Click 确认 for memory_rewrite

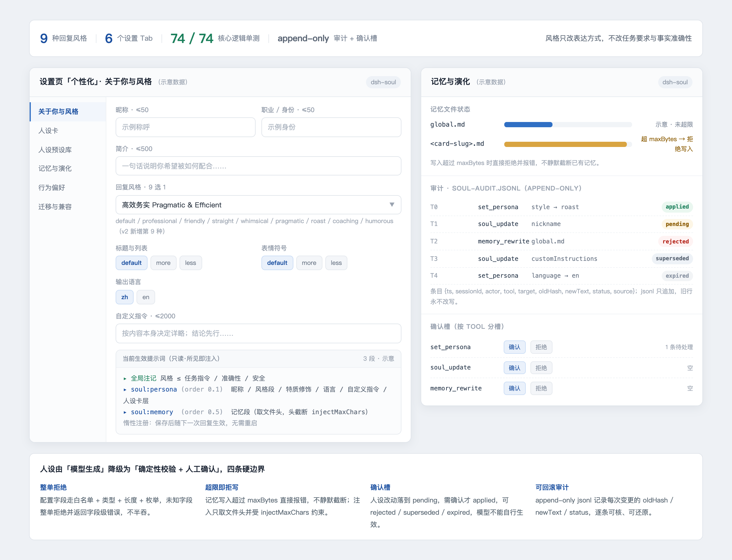514,388
